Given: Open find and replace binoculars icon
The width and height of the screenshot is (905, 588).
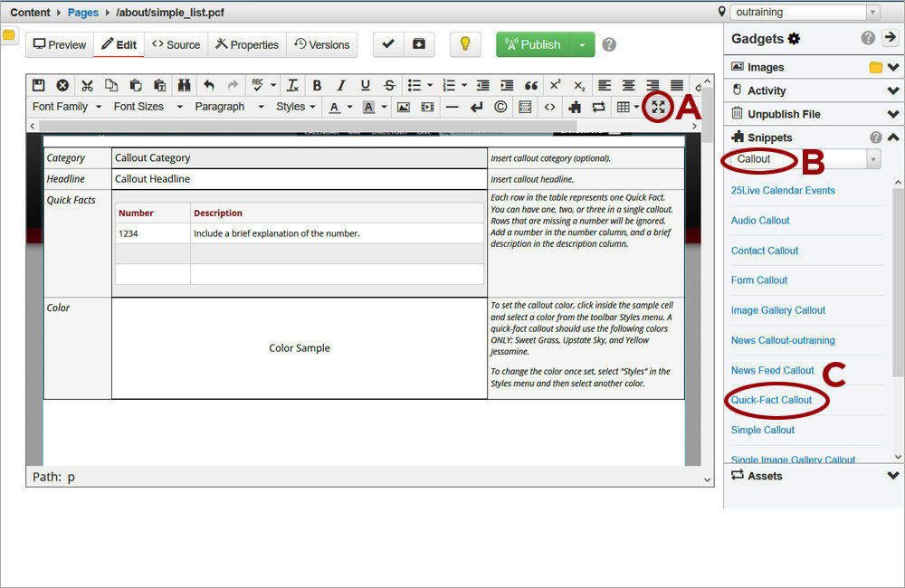Looking at the screenshot, I should pos(184,85).
